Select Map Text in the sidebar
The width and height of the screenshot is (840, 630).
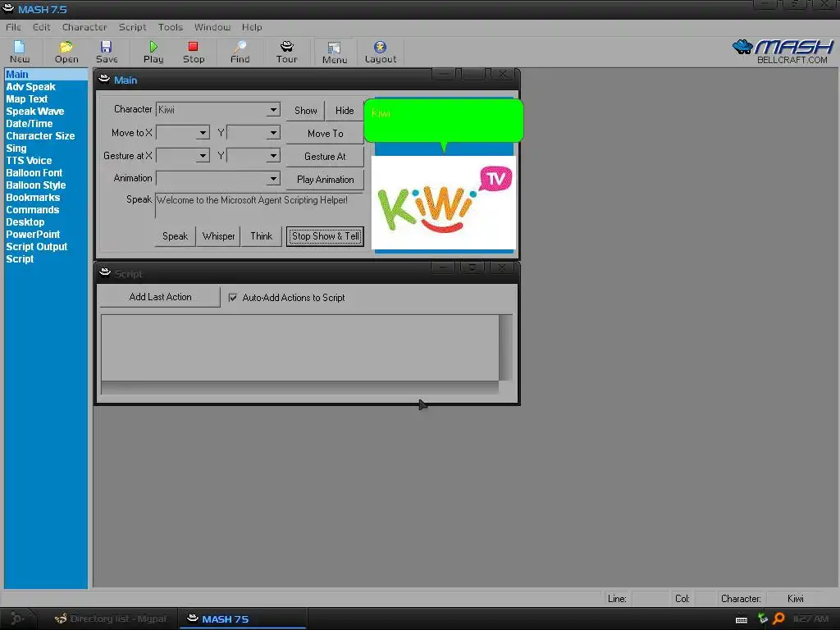(27, 99)
